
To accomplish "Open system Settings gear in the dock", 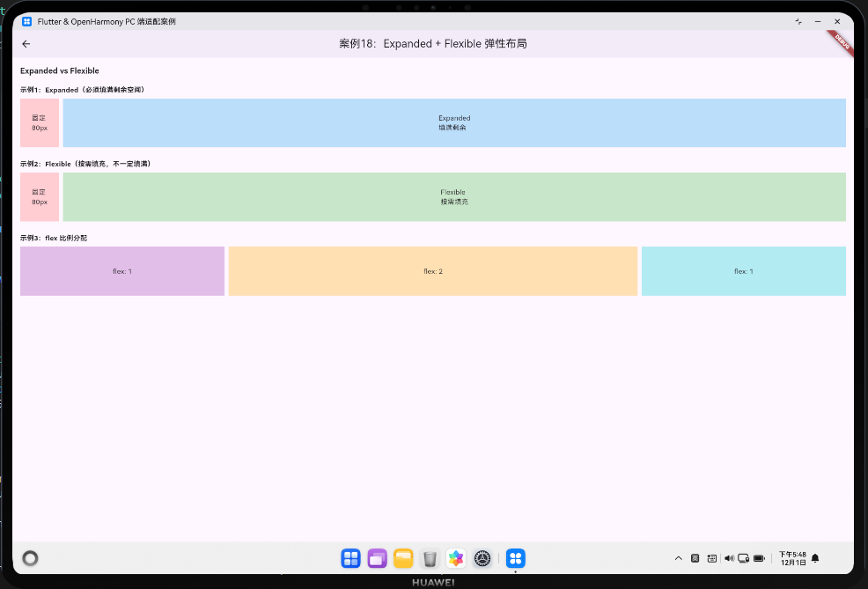I will 482,558.
